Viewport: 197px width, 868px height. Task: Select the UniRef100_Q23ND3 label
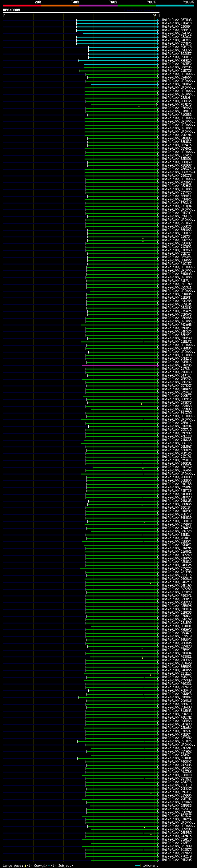(177, 410)
